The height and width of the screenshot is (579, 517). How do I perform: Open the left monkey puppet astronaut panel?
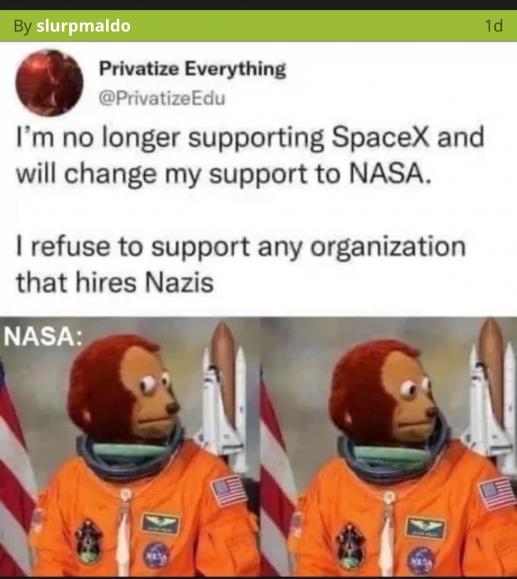[130, 447]
